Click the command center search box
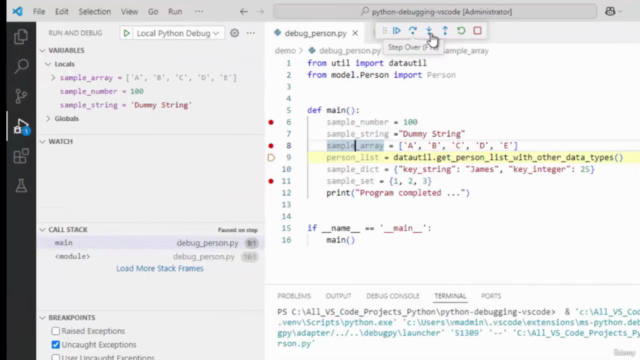Image resolution: width=640 pixels, height=360 pixels. pos(435,11)
